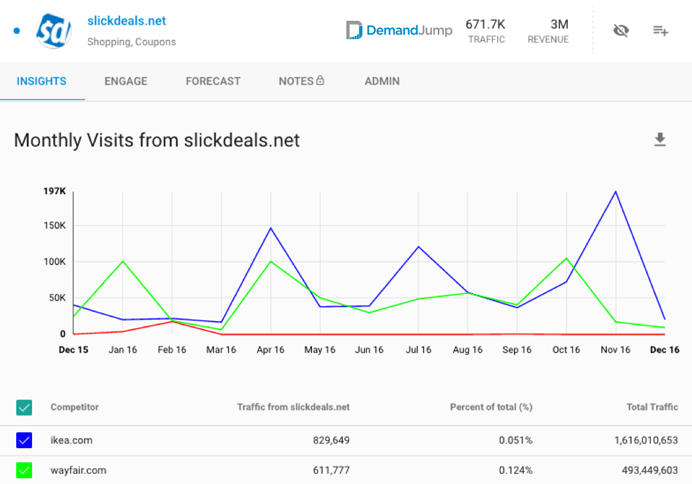Click the Nov 16 peak on blue line
The height and width of the screenshot is (484, 692).
point(616,191)
